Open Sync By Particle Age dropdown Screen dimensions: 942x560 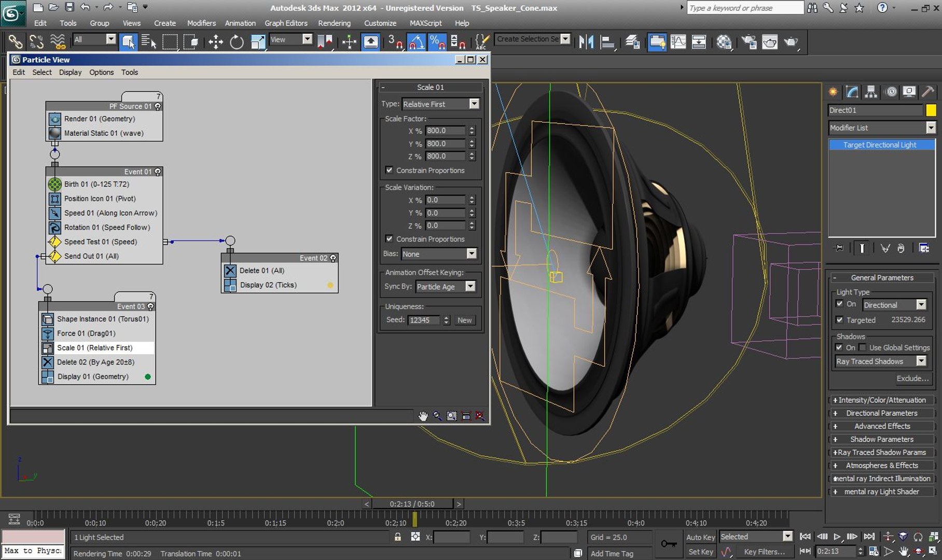pos(446,286)
